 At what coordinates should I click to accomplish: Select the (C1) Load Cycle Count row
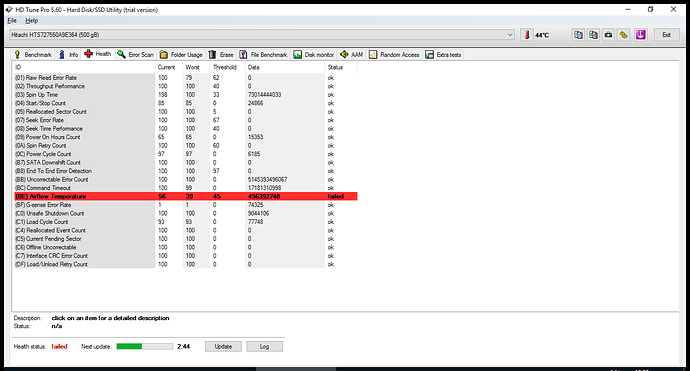coord(185,222)
